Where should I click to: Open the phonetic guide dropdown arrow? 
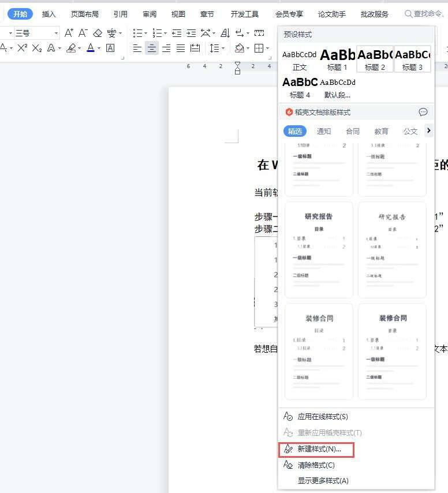[x=121, y=33]
